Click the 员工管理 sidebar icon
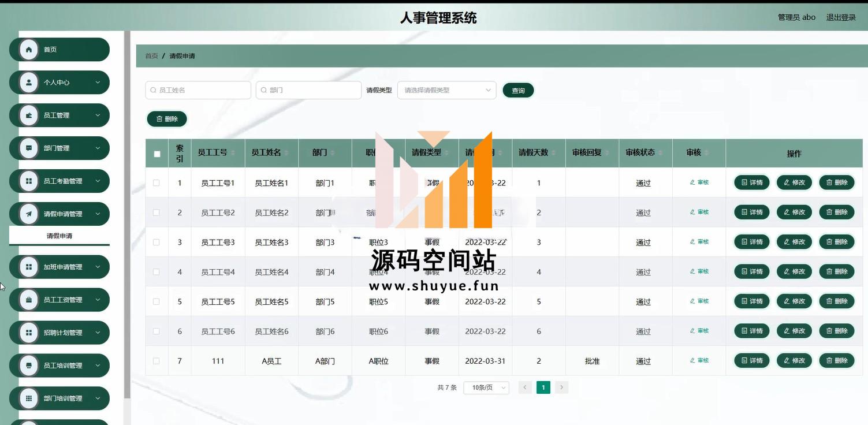The width and height of the screenshot is (868, 425). pos(28,115)
